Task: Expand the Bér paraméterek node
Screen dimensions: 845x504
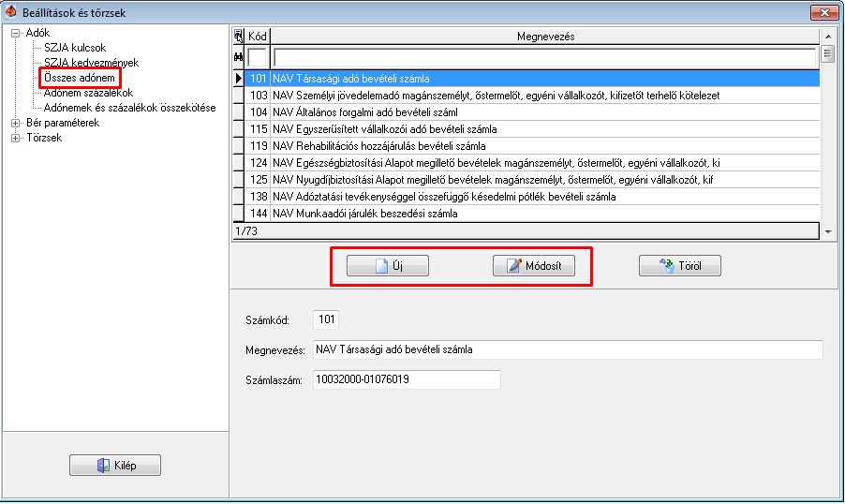Action: coord(16,123)
